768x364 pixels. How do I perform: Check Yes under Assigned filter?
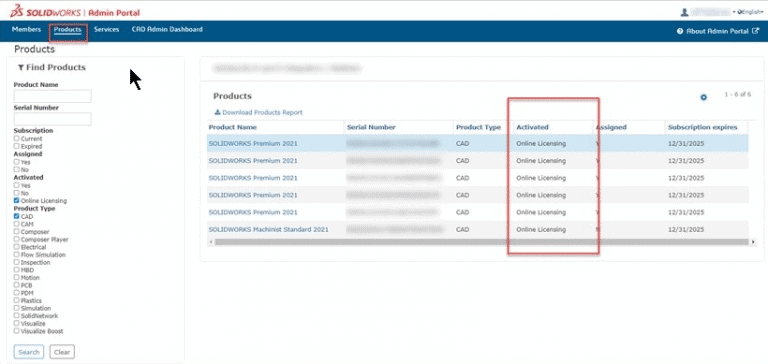17,162
